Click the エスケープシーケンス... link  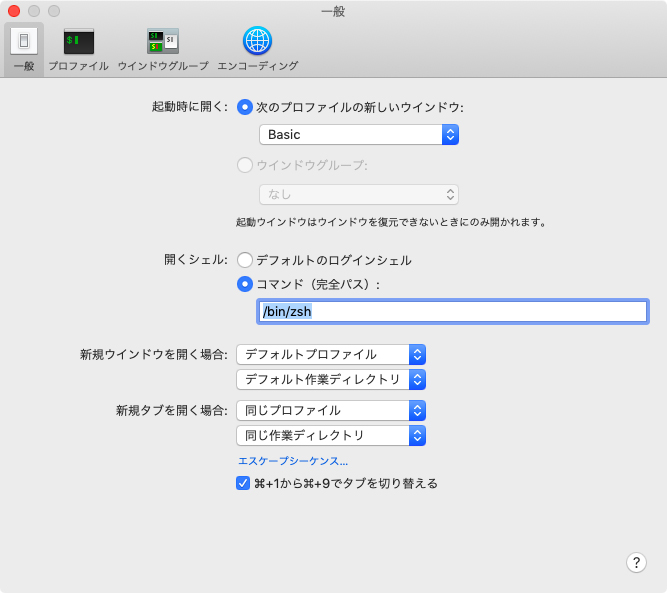tap(293, 461)
